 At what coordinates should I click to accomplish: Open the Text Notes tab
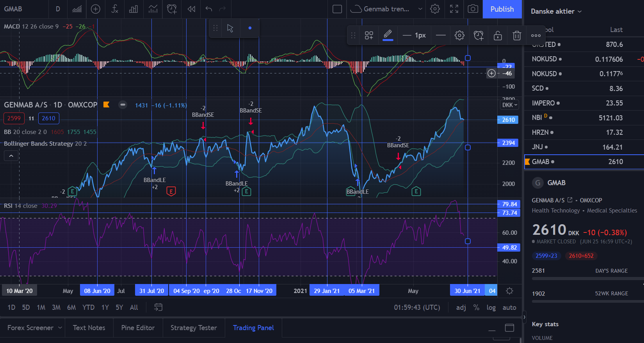[89, 328]
